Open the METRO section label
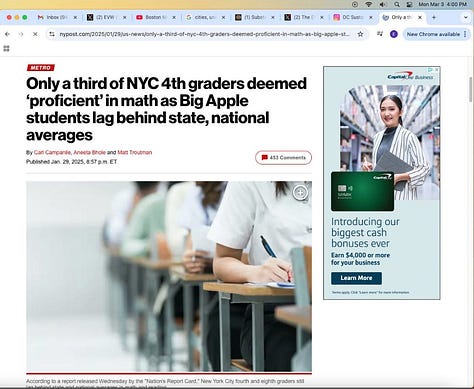Screen dimensions: 474x389 (41, 68)
